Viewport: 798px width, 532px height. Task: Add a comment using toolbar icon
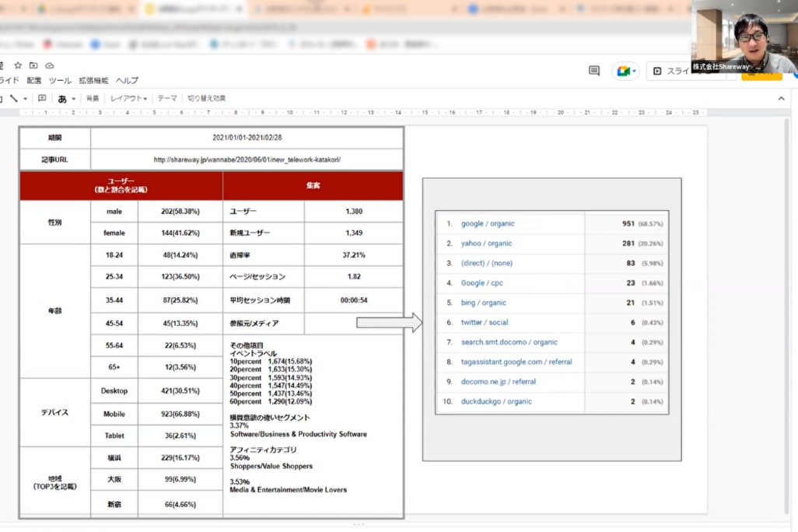[x=42, y=99]
